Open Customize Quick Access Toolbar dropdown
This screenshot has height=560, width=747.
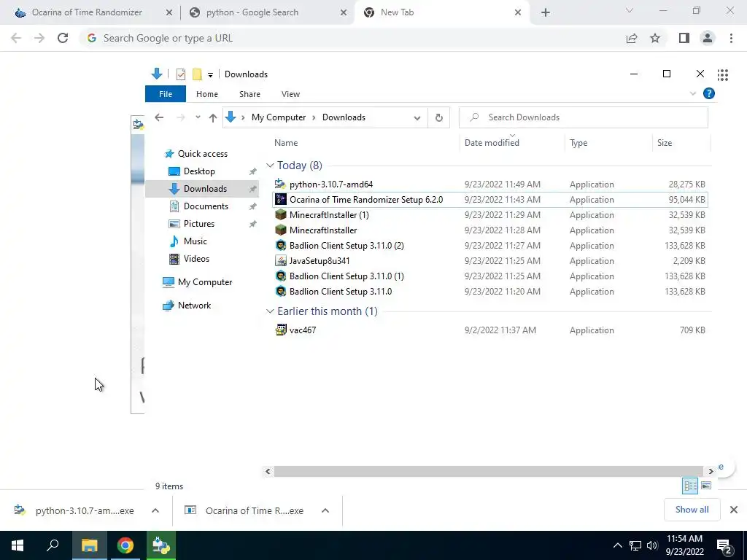pos(210,75)
